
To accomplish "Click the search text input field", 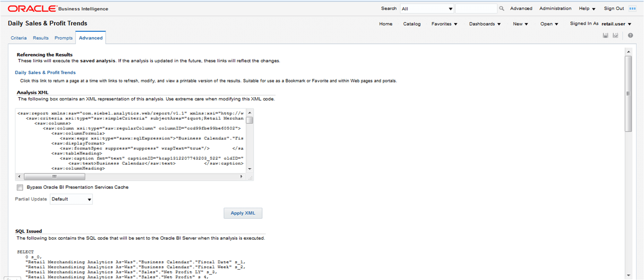I will tap(476, 9).
